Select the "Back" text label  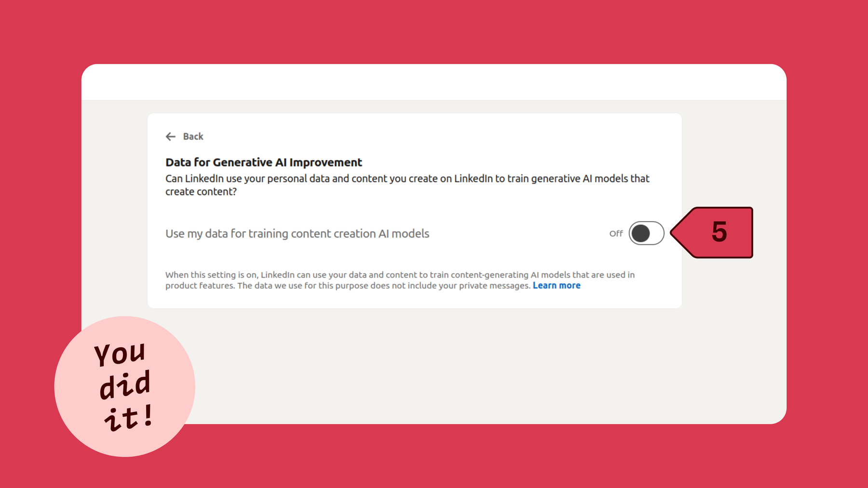pyautogui.click(x=193, y=137)
